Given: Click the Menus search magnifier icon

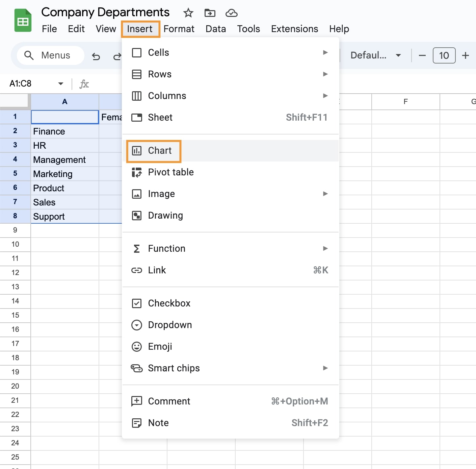Looking at the screenshot, I should (29, 55).
